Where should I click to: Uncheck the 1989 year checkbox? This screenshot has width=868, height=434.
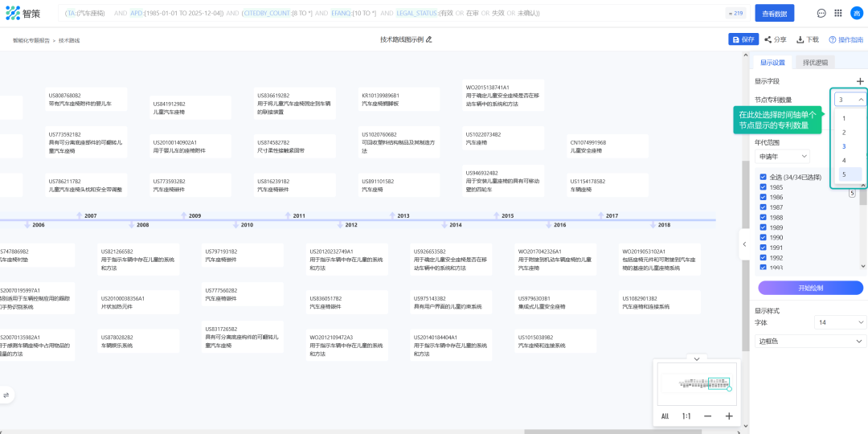[x=763, y=227]
